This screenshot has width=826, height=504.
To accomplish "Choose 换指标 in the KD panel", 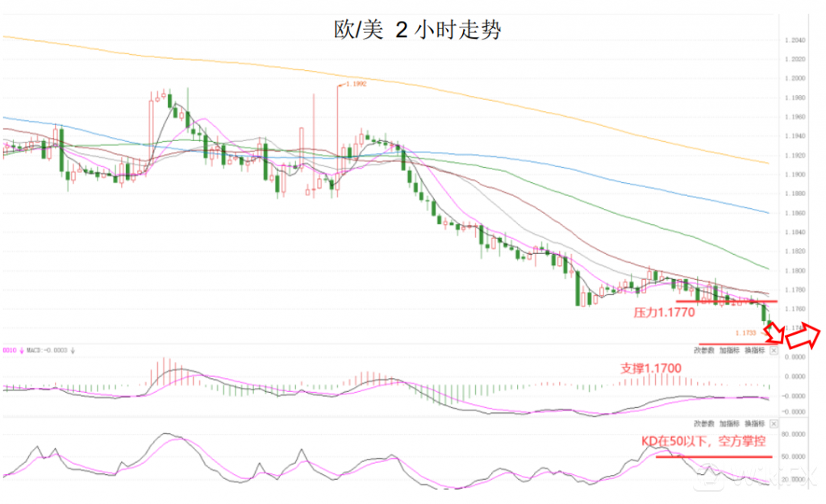I will point(755,423).
